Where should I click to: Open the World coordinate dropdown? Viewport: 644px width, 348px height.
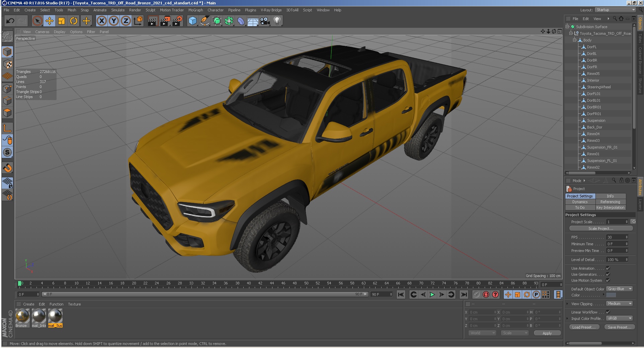[482, 333]
